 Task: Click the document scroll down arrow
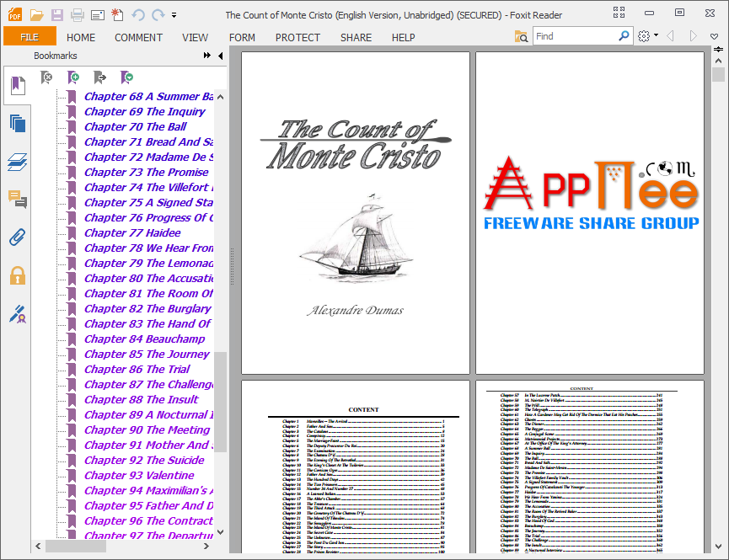click(x=718, y=547)
